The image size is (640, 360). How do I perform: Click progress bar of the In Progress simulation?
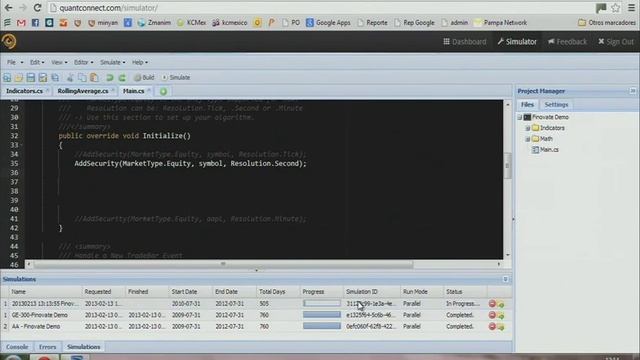pyautogui.click(x=322, y=303)
